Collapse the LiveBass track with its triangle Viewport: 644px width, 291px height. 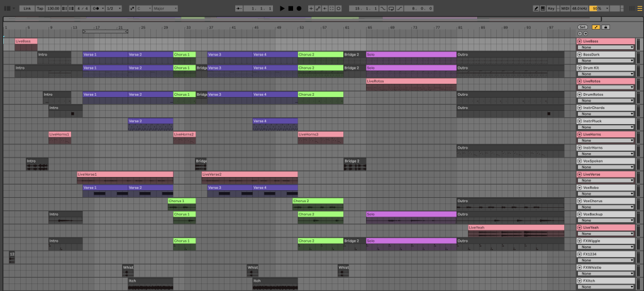coord(579,42)
